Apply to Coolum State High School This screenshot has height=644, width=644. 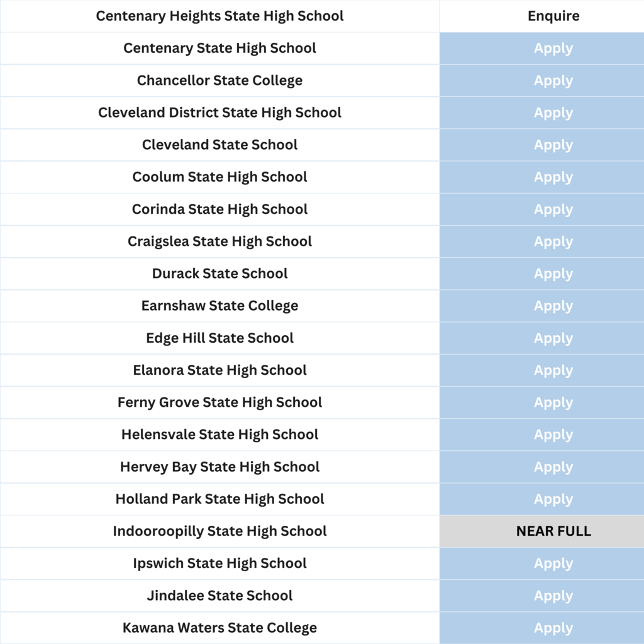(553, 177)
